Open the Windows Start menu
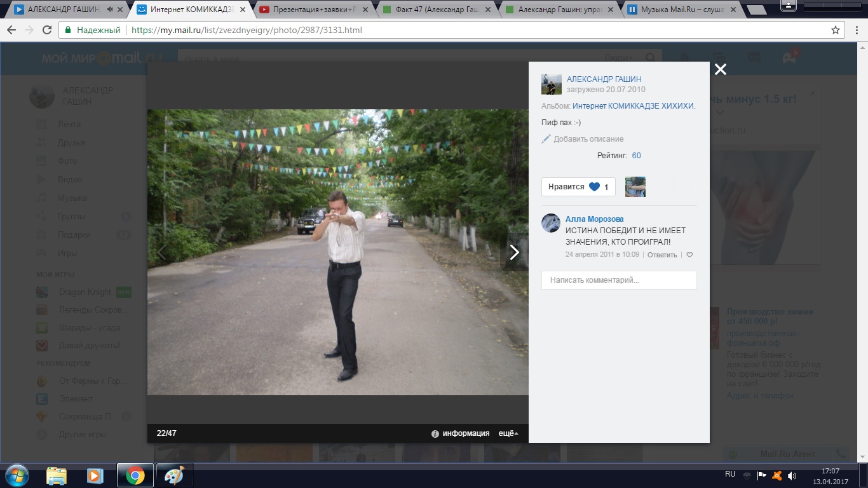868x488 pixels. coord(17,475)
